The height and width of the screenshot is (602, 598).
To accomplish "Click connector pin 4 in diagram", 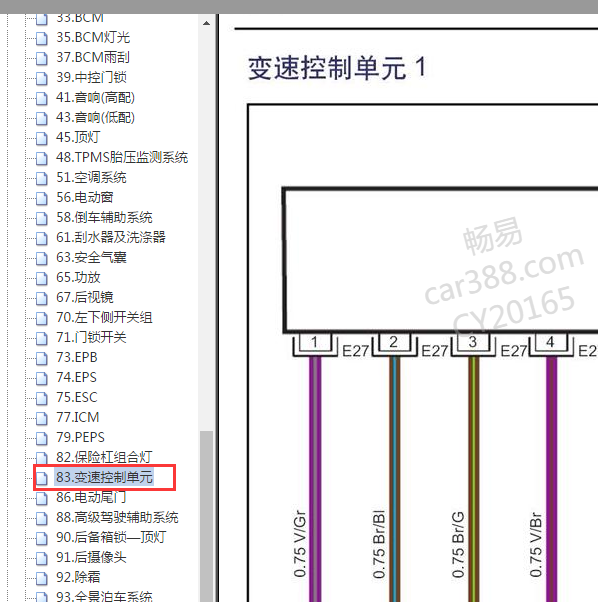I will tap(551, 342).
